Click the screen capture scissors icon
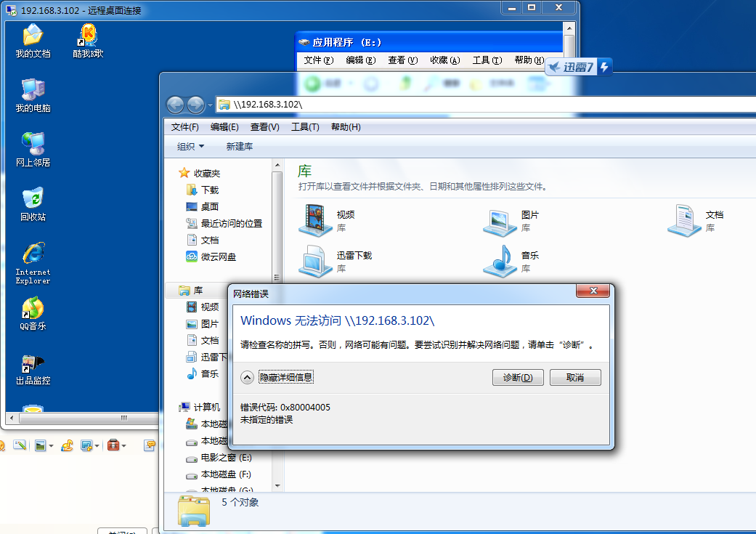Viewport: 756px width, 534px height. click(x=87, y=445)
